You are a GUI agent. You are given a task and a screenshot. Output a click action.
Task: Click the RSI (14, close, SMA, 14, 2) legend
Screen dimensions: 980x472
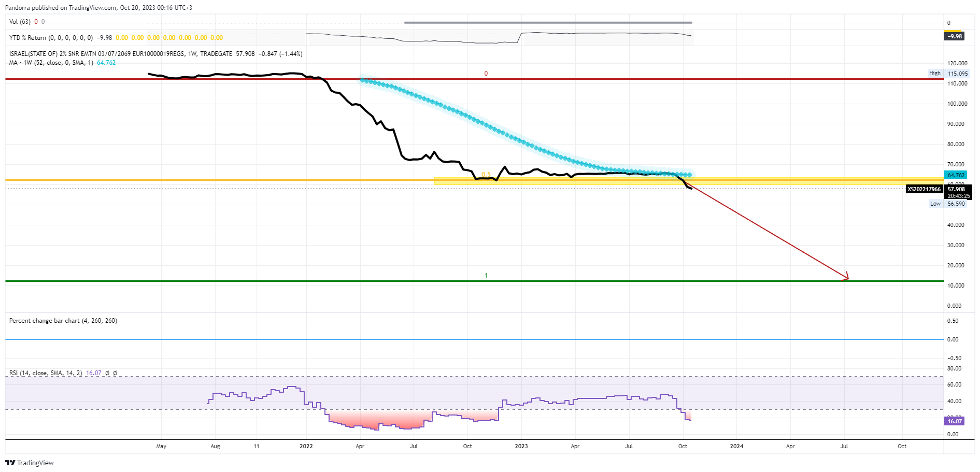tap(46, 373)
